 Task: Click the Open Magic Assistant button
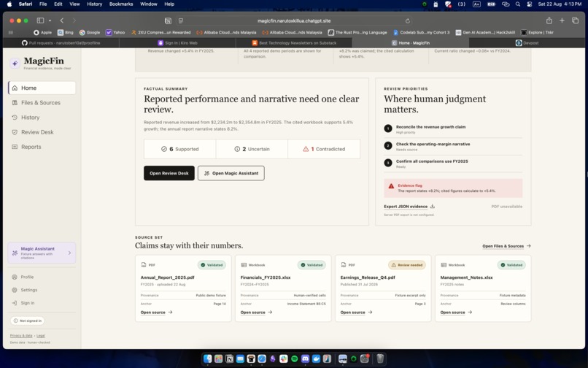click(x=231, y=173)
